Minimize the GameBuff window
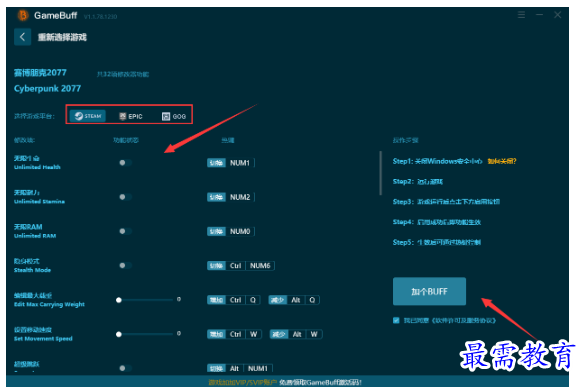584x387 pixels. pos(539,15)
